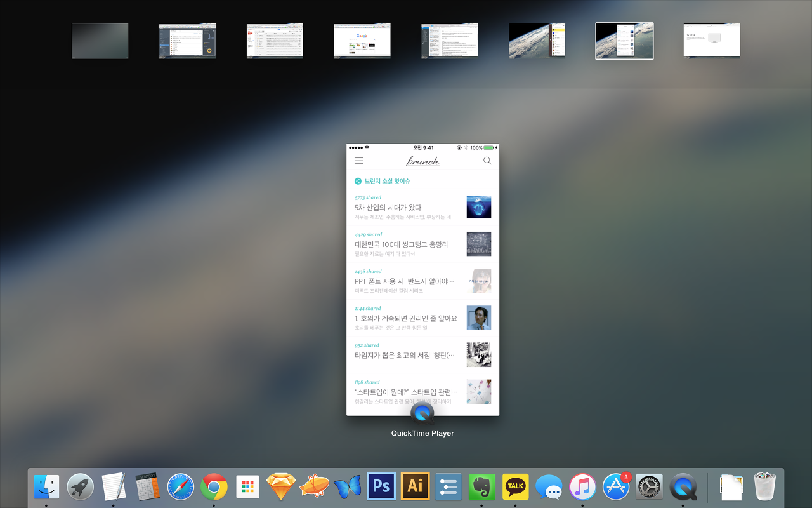Viewport: 812px width, 508px height.
Task: Click the Evernote elephant icon
Action: [481, 487]
